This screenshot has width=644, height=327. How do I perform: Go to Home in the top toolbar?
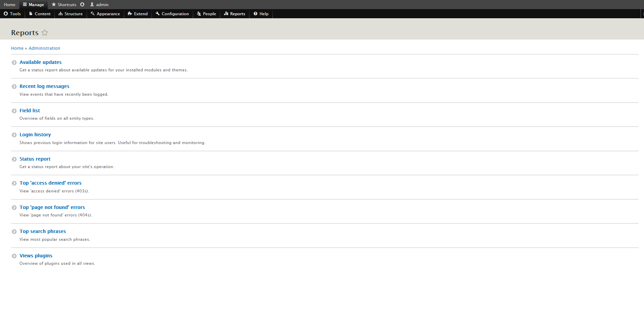point(9,4)
